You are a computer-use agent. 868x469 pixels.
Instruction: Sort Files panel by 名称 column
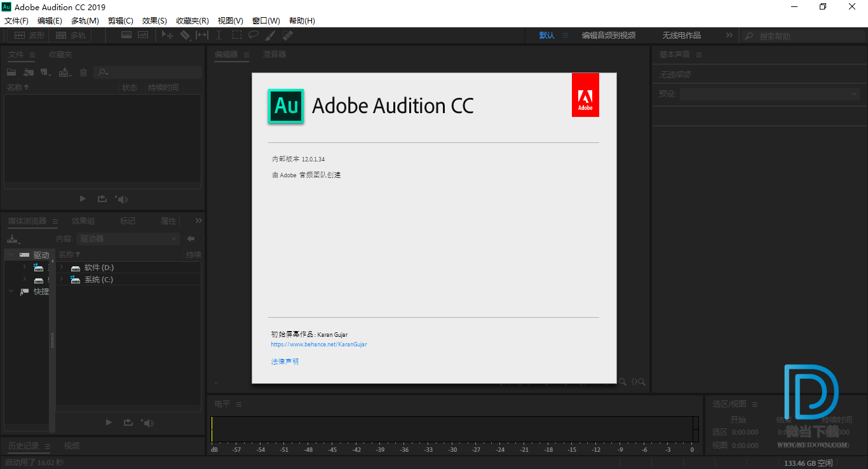click(x=18, y=88)
